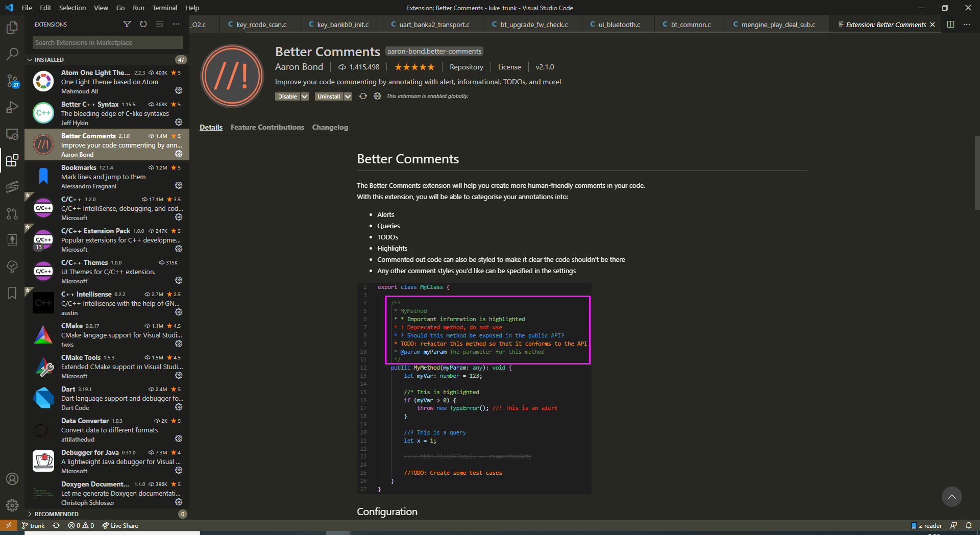Open notifications bell in status bar
980x535 pixels.
(x=969, y=525)
